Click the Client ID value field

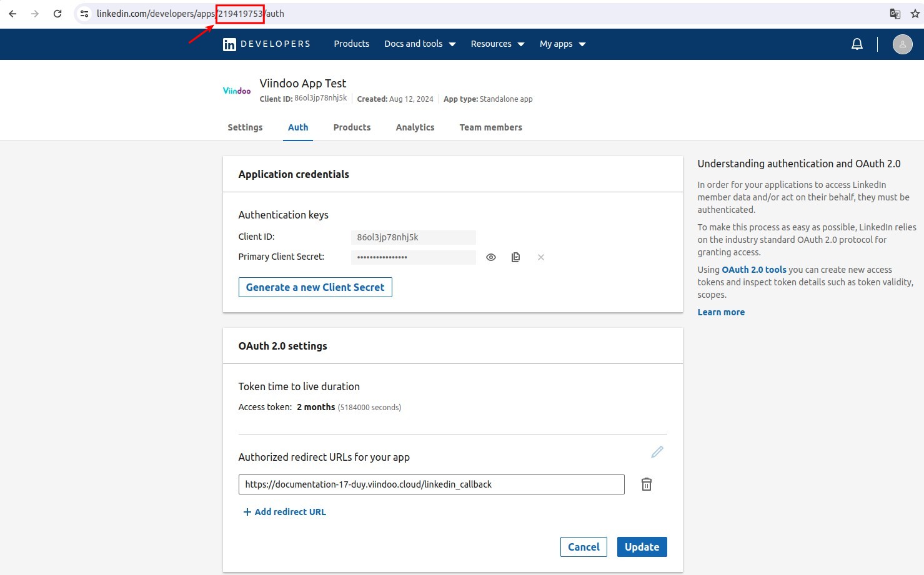(x=413, y=237)
